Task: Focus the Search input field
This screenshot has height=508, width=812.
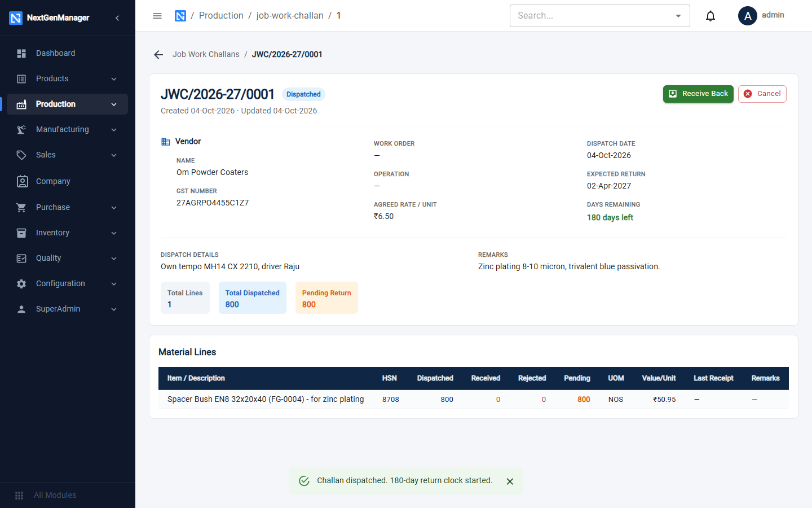Action: pyautogui.click(x=592, y=16)
